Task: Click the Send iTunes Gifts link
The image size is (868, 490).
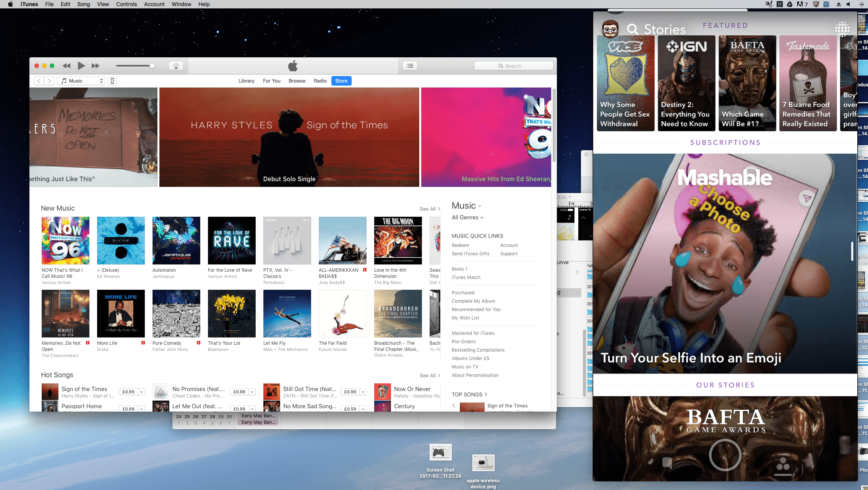Action: (x=471, y=254)
